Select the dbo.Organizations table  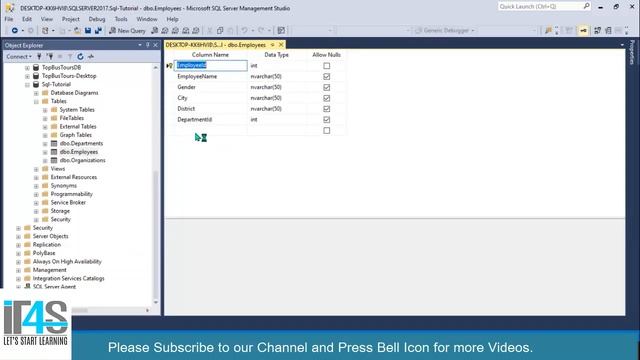click(x=82, y=160)
